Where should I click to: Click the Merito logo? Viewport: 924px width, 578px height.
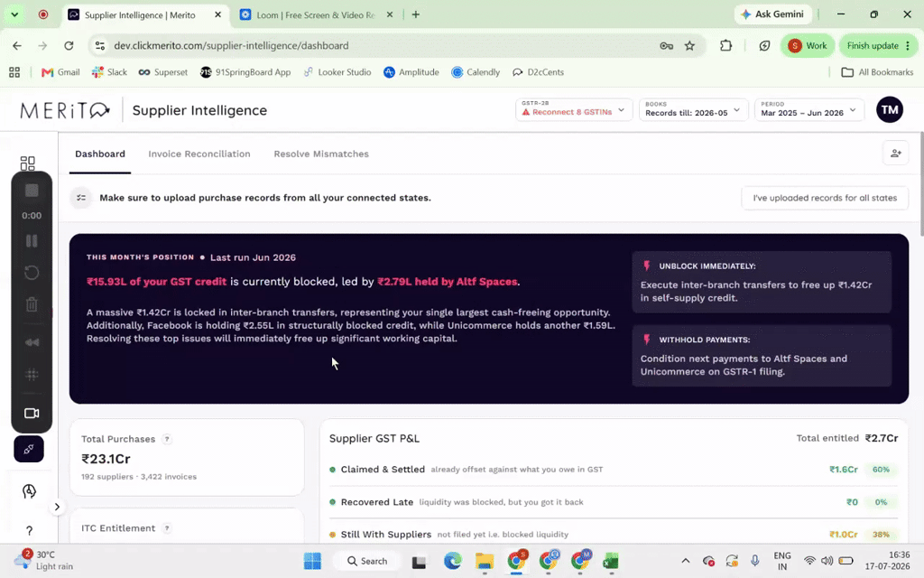tap(65, 110)
